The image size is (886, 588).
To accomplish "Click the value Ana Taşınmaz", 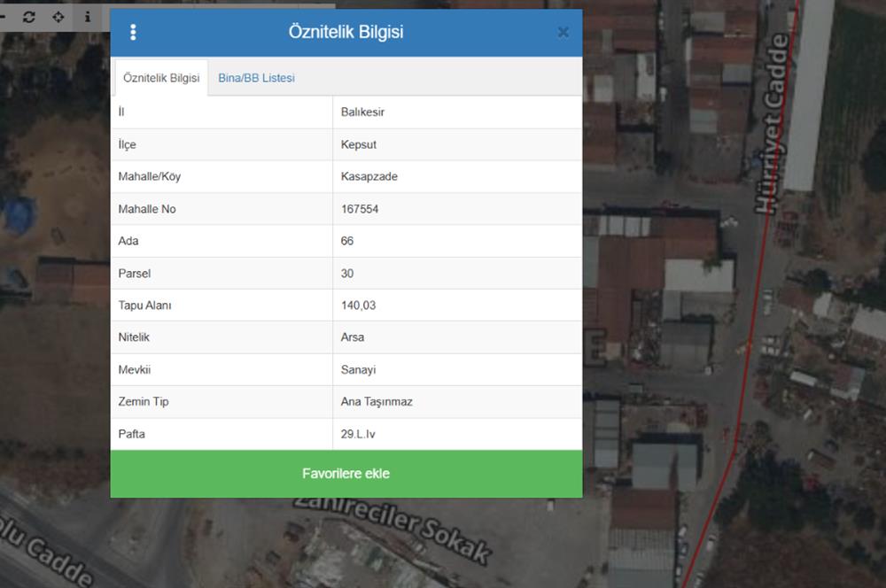I will 377,402.
